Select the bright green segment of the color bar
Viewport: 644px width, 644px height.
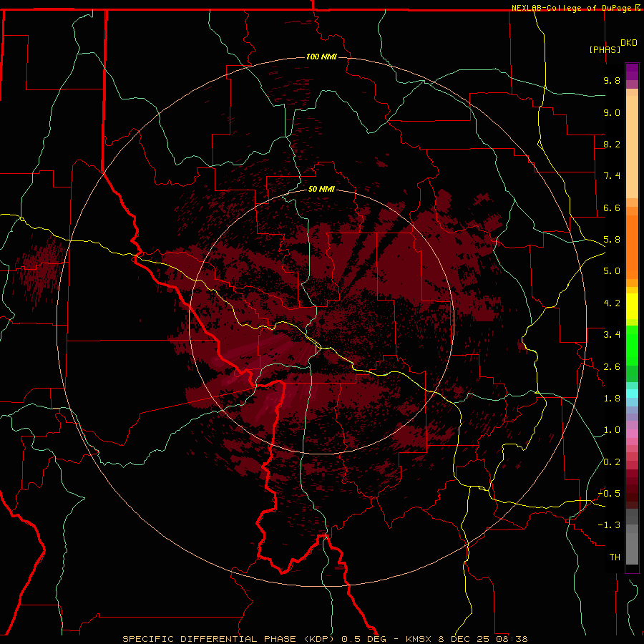tap(632, 346)
